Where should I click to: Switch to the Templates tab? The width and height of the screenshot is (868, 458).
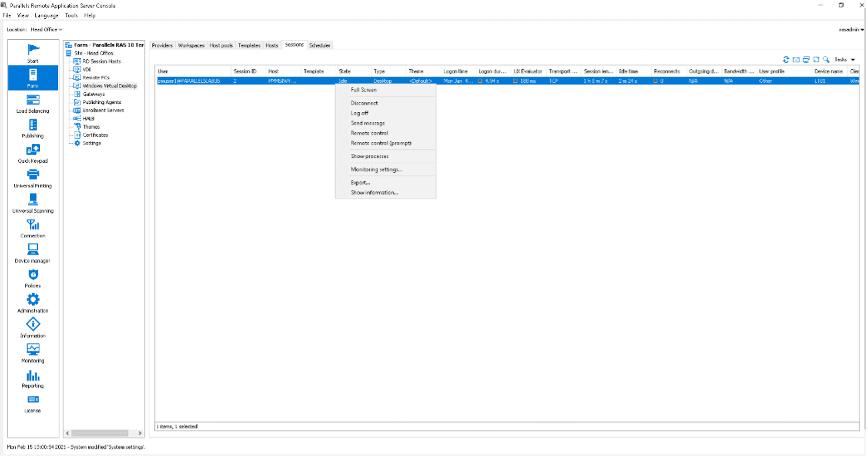[x=250, y=45]
